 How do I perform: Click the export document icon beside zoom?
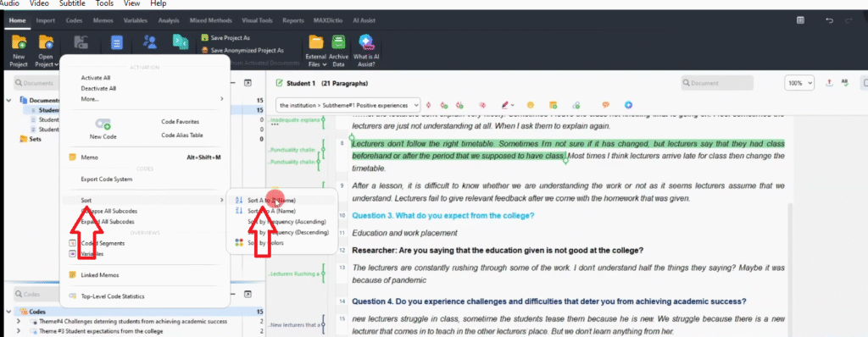(x=829, y=82)
